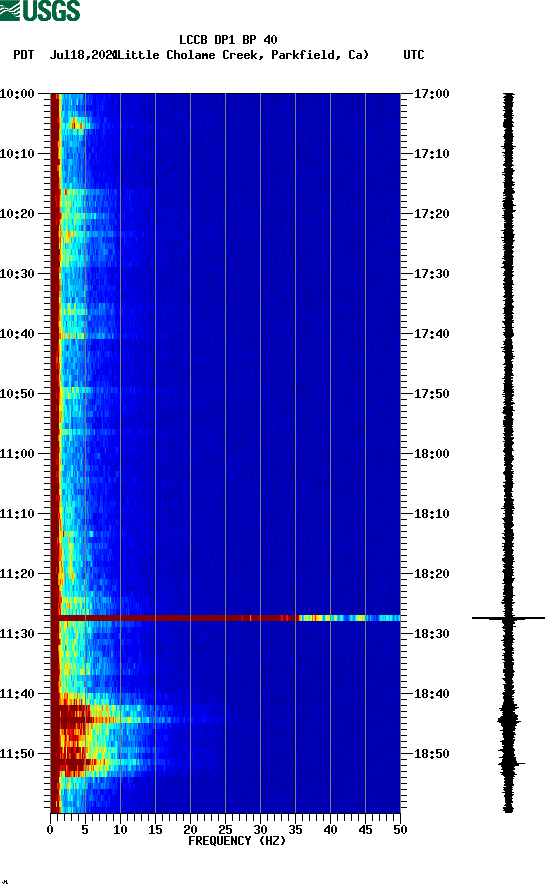Click the broadband red spike band in spectrogram
Screen dimensions: 552x893
pos(226,618)
